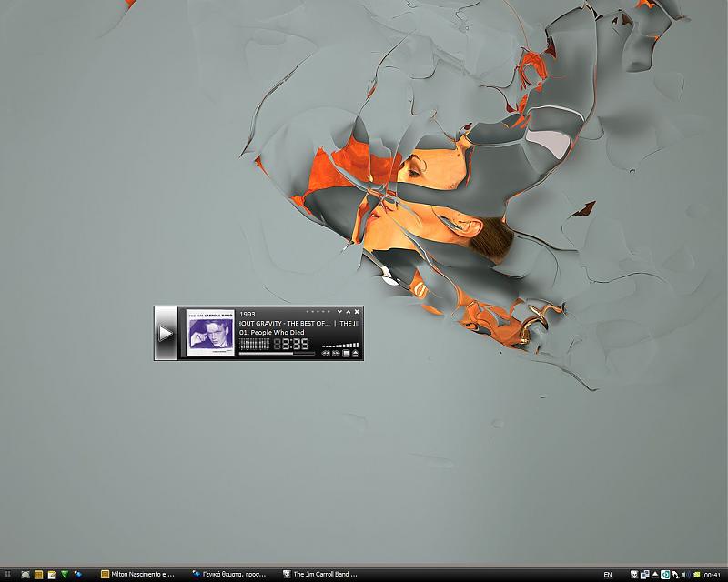The width and height of the screenshot is (728, 582).
Task: Click the player's up-chevron button
Action: click(349, 312)
